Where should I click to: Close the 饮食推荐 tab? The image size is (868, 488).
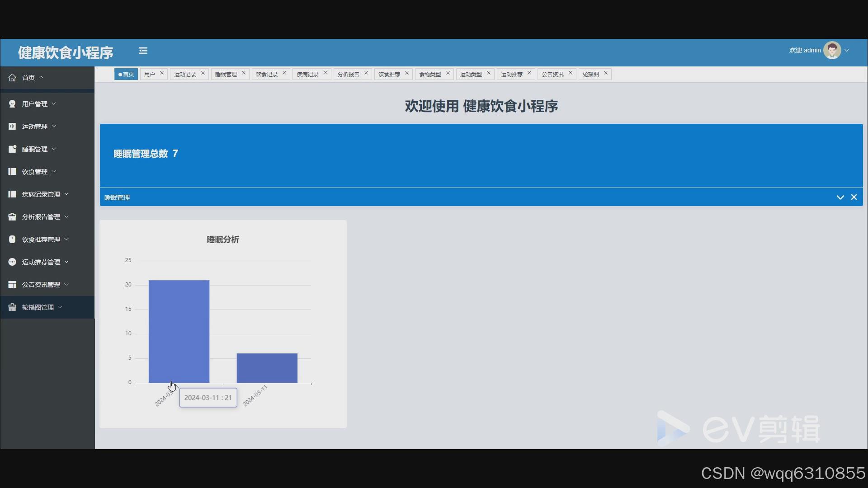407,73
